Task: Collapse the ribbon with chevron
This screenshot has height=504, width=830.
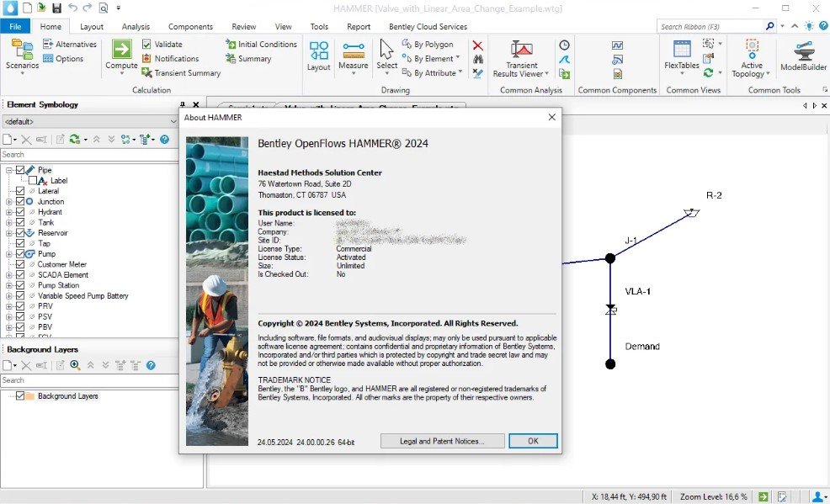Action: pos(795,26)
